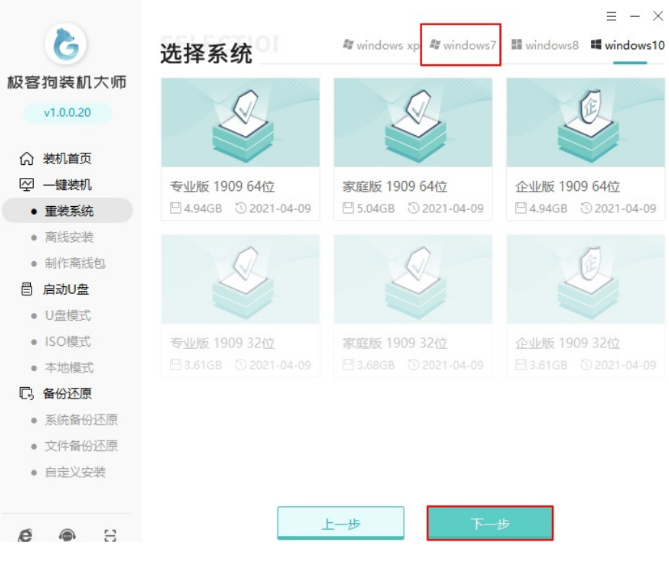Select 文件备份还原 in sidebar

coord(81,446)
